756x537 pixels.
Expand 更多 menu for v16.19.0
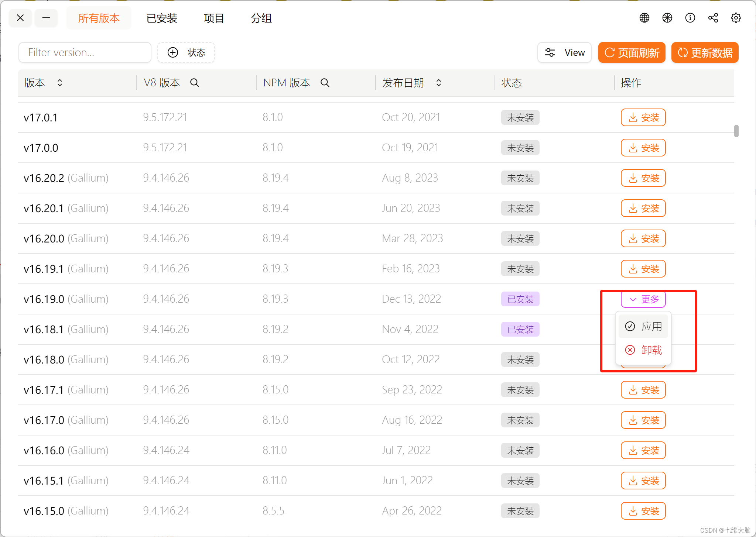pos(643,299)
